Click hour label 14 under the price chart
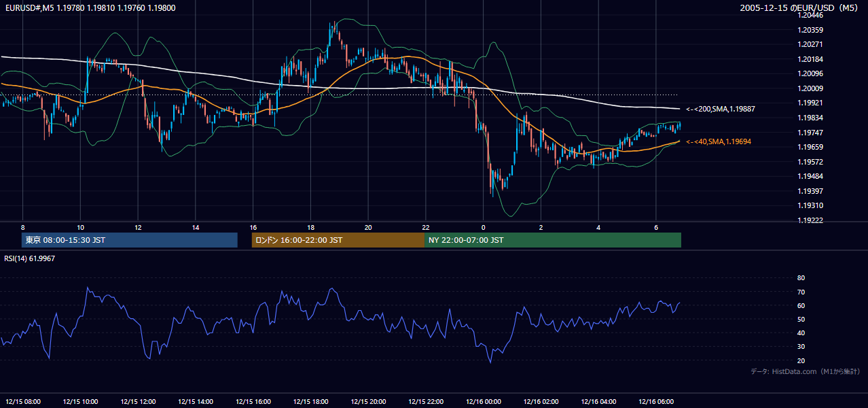Screen dimensions: 868x408 196,227
